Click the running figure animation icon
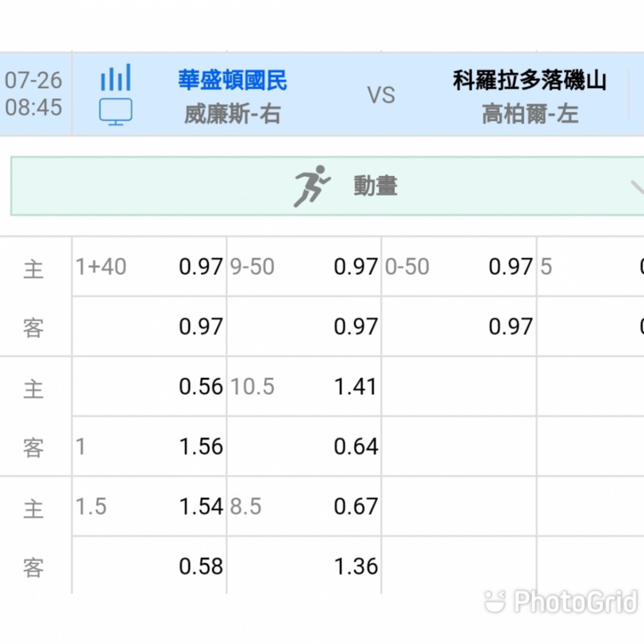Image resolution: width=644 pixels, height=644 pixels. pyautogui.click(x=312, y=186)
